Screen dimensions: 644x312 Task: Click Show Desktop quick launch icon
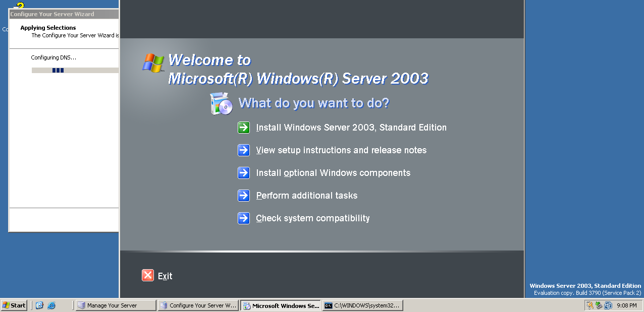click(x=40, y=305)
